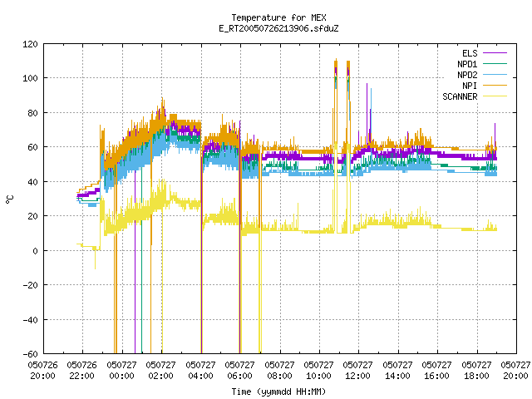Click the NPD2 legend label
The image size is (532, 399).
point(467,75)
